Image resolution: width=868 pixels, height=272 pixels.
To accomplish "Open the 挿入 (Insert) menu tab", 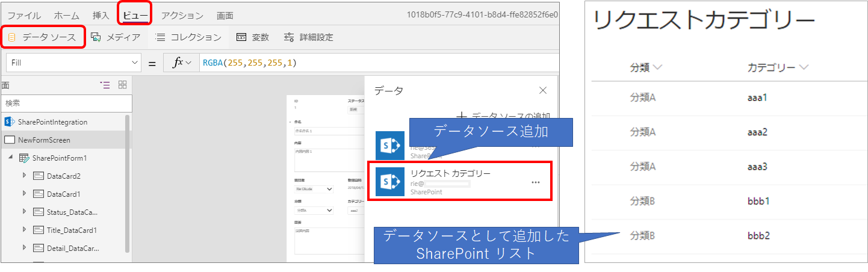I will [x=101, y=16].
